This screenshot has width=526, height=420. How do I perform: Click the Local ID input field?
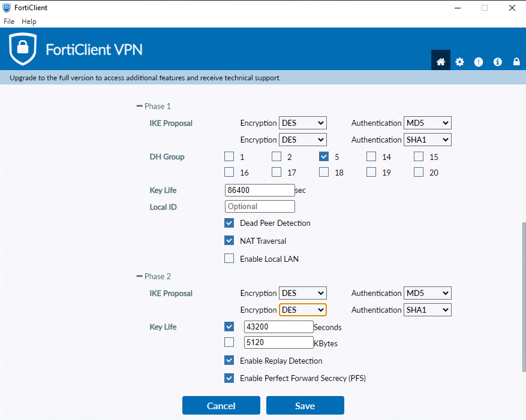click(x=260, y=206)
